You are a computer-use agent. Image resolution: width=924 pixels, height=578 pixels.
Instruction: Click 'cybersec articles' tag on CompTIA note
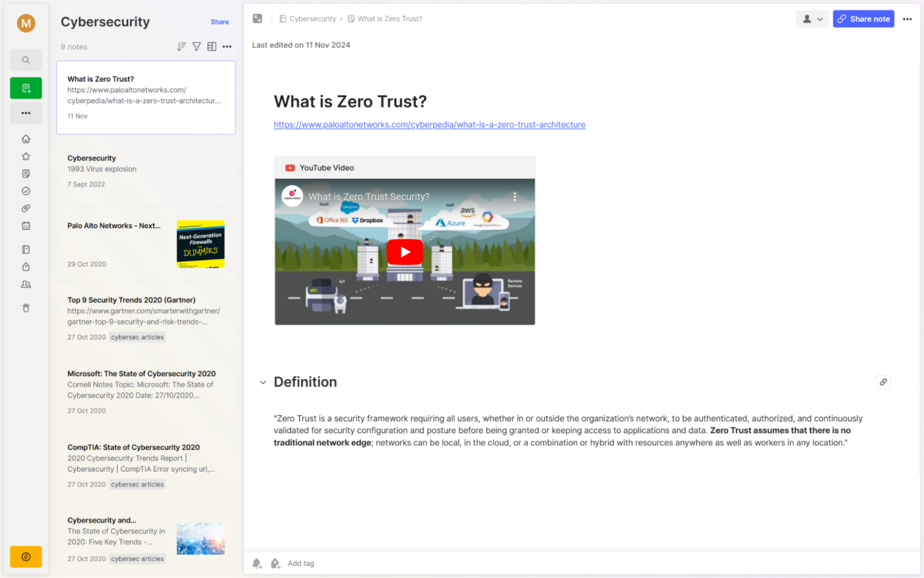[x=137, y=484]
